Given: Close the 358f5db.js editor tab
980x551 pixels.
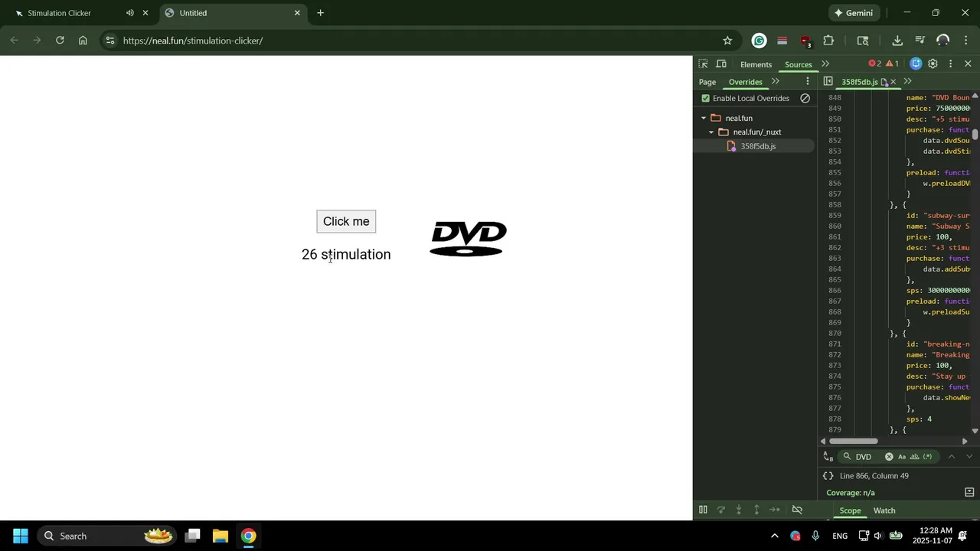Looking at the screenshot, I should coord(893,82).
